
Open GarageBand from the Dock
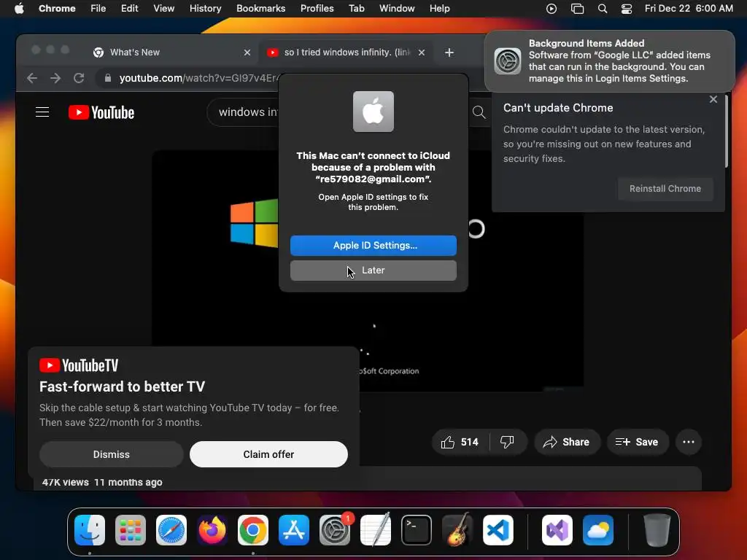[457, 530]
